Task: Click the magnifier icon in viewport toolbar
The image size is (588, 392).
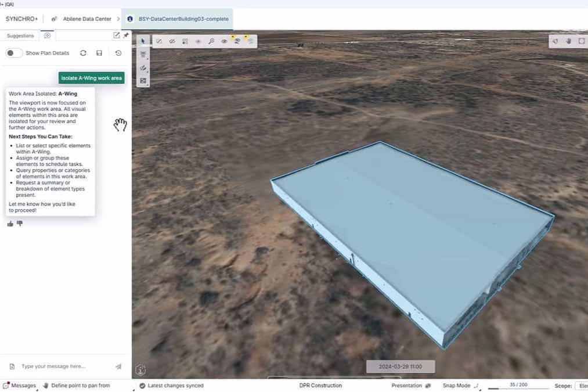Action: click(x=211, y=41)
